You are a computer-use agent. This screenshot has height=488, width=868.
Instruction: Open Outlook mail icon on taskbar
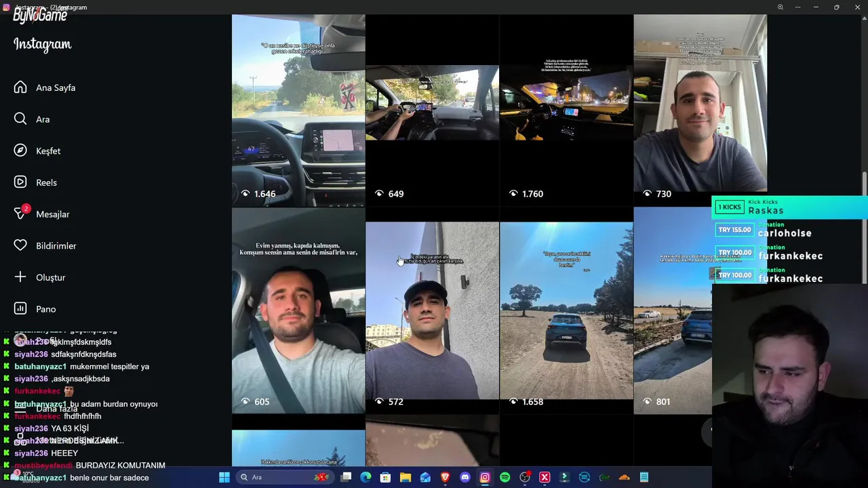(x=425, y=477)
